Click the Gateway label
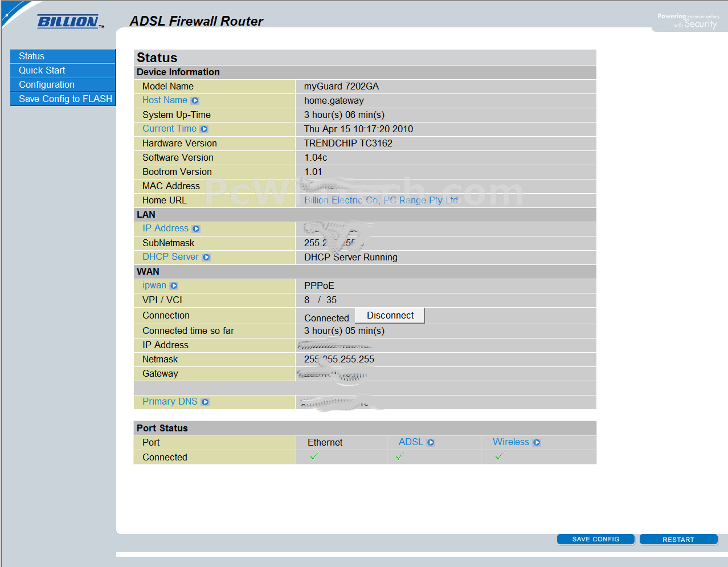The height and width of the screenshot is (567, 728). 160,374
